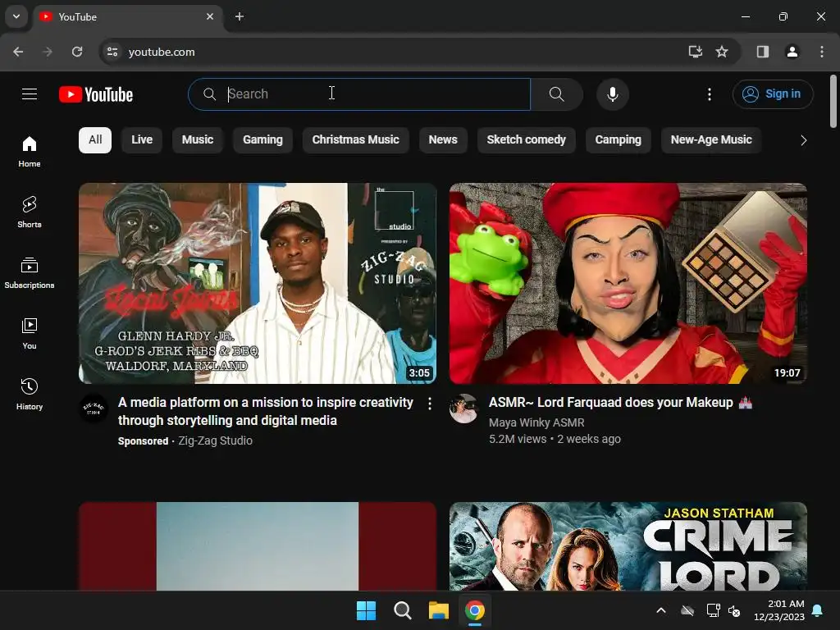Open the Windows Start menu
This screenshot has width=840, height=630.
(367, 610)
